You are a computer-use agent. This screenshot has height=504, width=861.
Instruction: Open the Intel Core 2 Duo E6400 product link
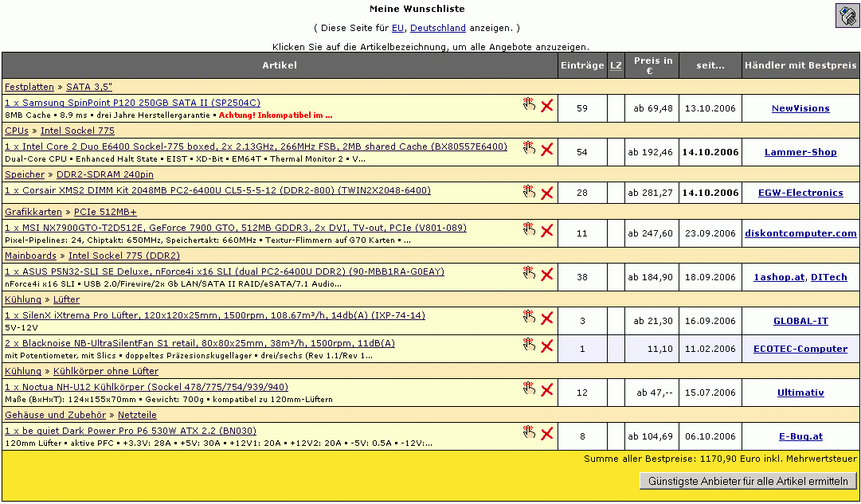tap(256, 147)
